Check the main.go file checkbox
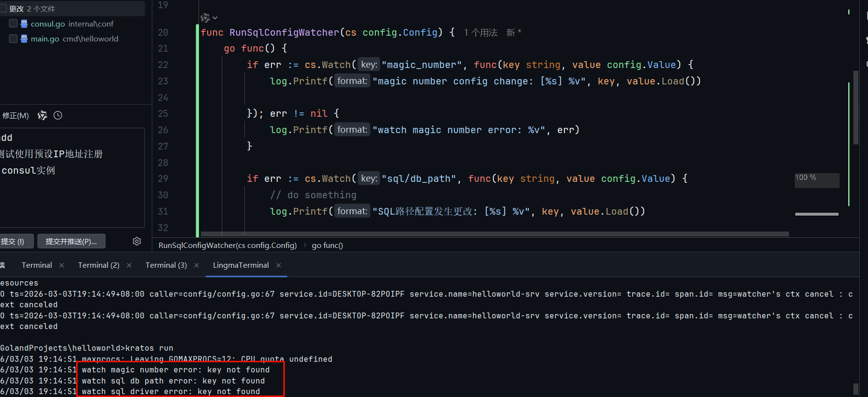 point(13,39)
